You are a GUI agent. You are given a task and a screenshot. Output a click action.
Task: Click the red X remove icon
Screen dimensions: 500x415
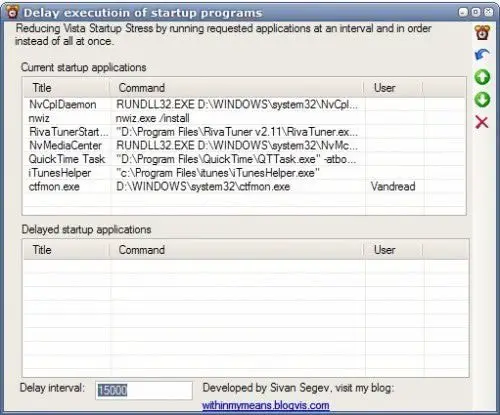coord(482,122)
